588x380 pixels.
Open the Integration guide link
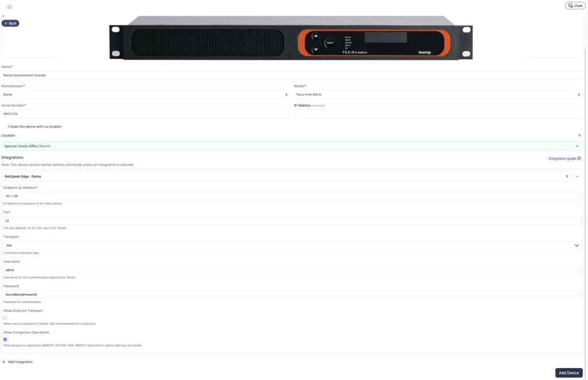[564, 159]
